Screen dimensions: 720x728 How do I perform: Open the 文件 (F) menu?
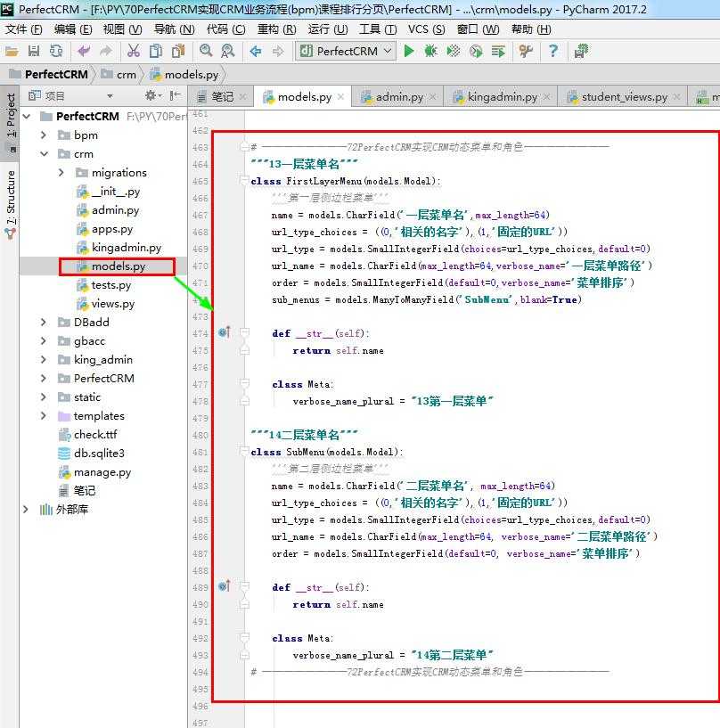(x=23, y=29)
